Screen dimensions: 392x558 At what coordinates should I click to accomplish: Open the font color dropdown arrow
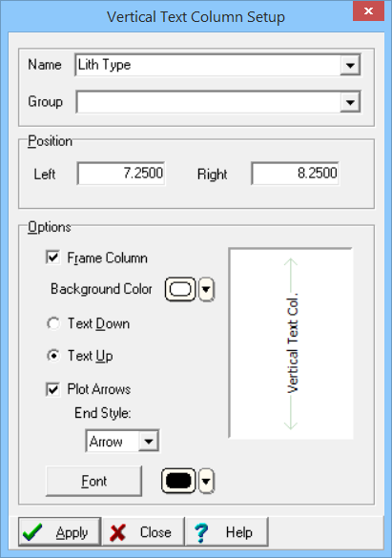tap(206, 481)
